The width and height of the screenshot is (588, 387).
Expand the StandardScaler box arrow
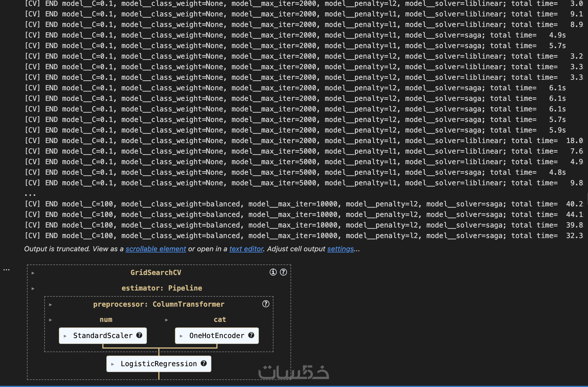[x=65, y=336]
